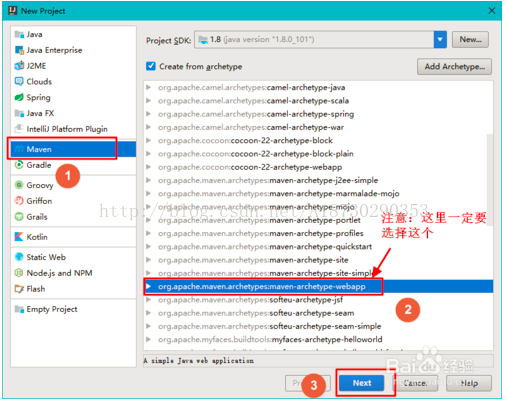Image resolution: width=508 pixels, height=401 pixels.
Task: Select cocoon-22-archetype-block-plain row
Action: coord(318,154)
